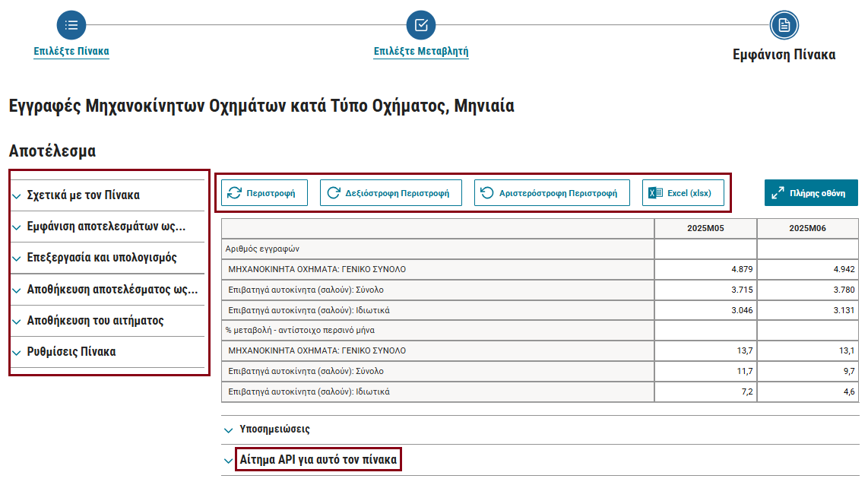Image resolution: width=868 pixels, height=485 pixels.
Task: Rotate table with Δεξιόστροφη Περιστροφή button
Action: click(x=391, y=192)
